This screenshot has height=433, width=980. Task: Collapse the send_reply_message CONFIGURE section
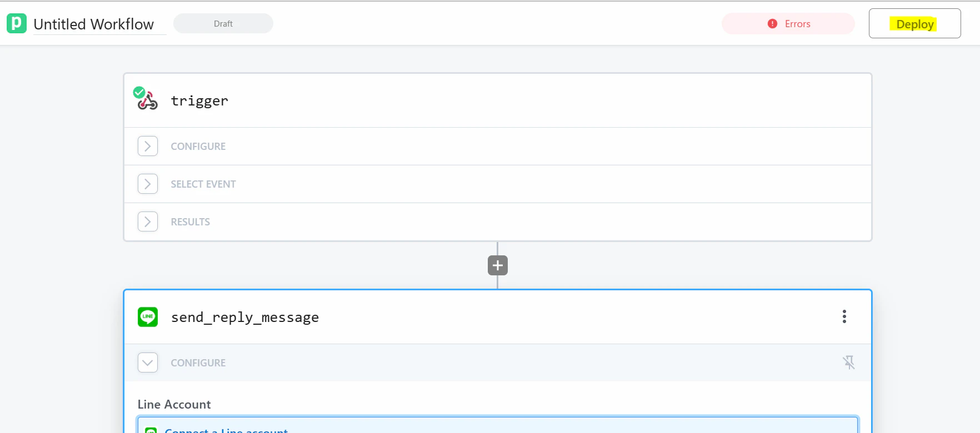pyautogui.click(x=148, y=362)
